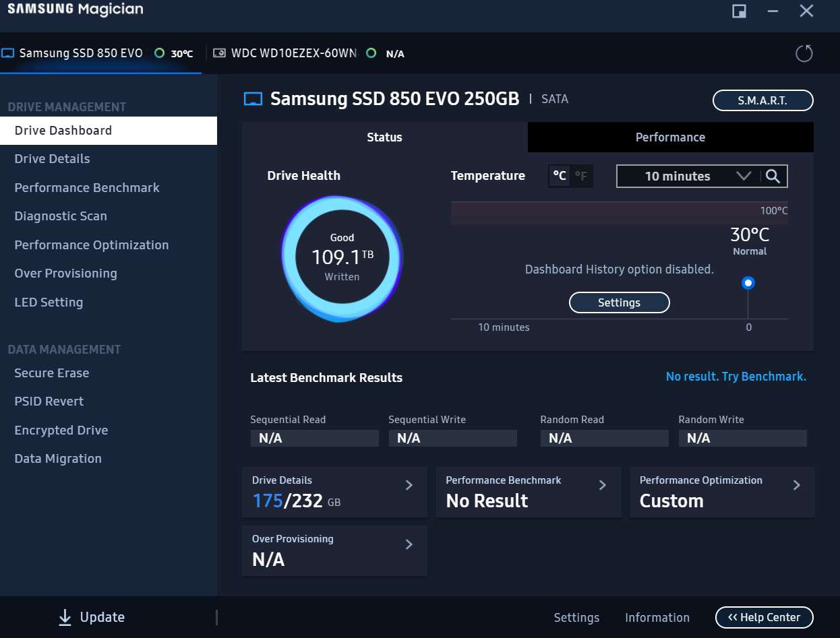This screenshot has width=840, height=638.
Task: Click the refresh icon at top right
Action: pyautogui.click(x=804, y=53)
